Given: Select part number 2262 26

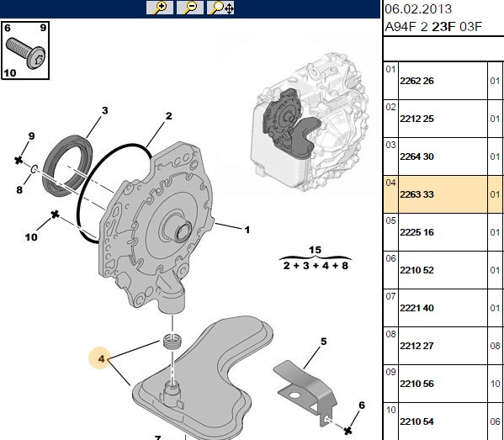Looking at the screenshot, I should tap(416, 81).
